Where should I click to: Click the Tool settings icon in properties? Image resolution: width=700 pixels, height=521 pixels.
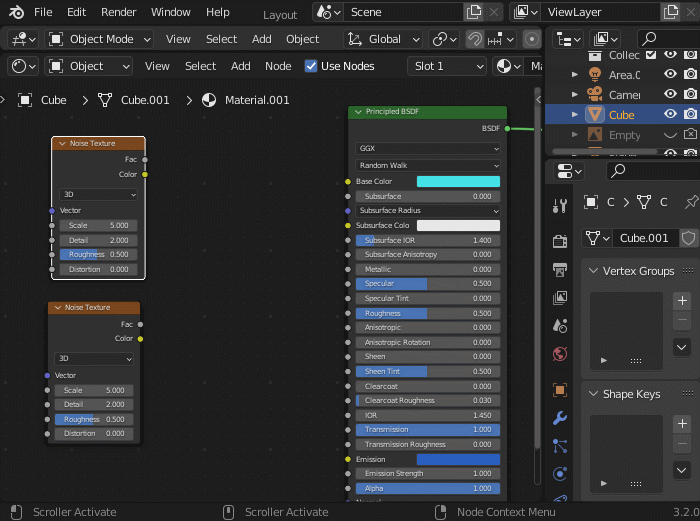pos(560,205)
